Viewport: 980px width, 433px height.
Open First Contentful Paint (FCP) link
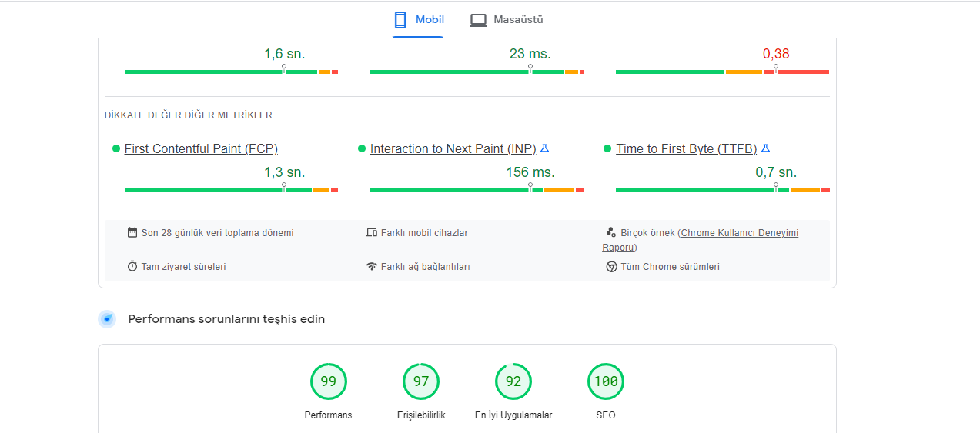pyautogui.click(x=201, y=148)
